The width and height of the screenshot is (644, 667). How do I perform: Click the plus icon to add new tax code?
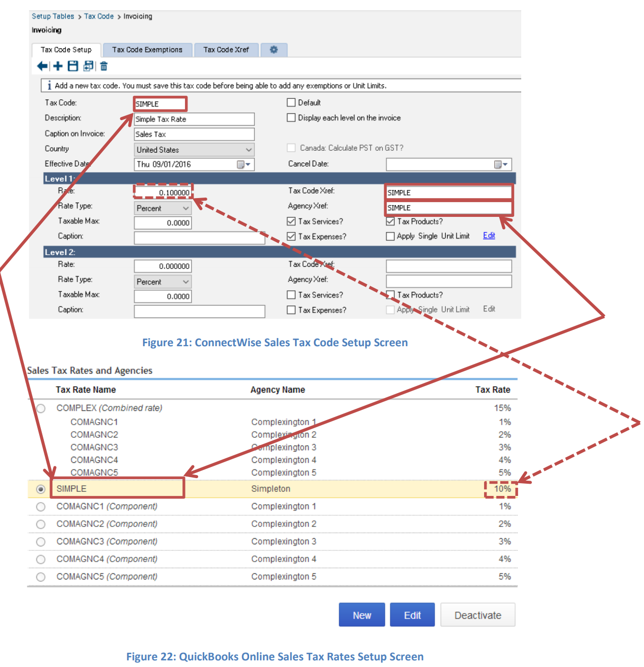(58, 66)
